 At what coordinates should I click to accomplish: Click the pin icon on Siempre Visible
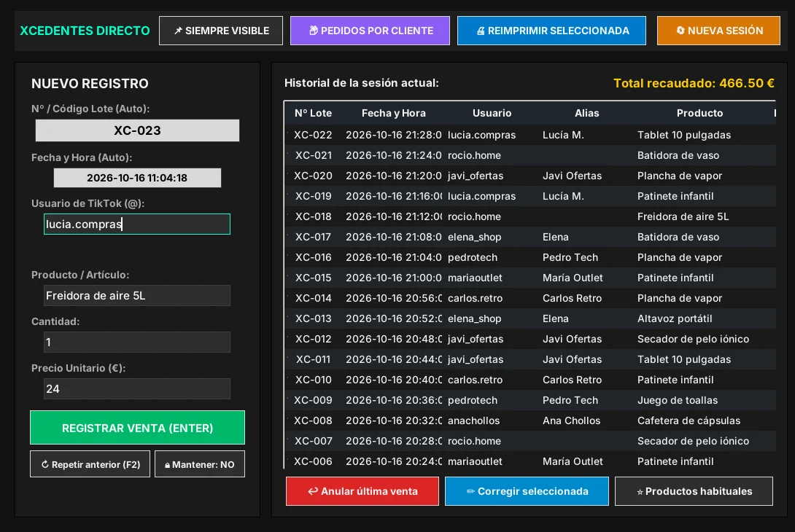click(x=178, y=31)
